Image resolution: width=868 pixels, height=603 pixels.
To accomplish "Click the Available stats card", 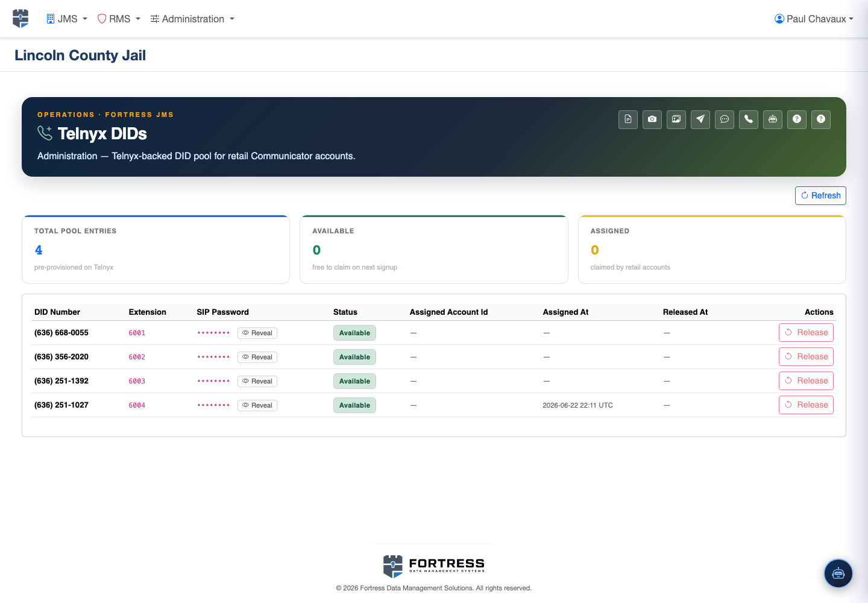I will pyautogui.click(x=434, y=250).
